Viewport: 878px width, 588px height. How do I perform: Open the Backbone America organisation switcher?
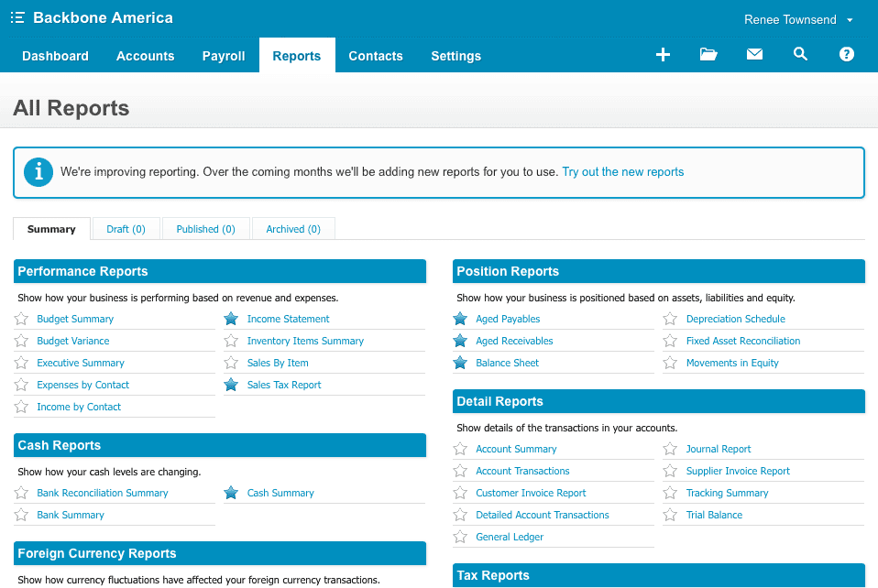(x=103, y=18)
